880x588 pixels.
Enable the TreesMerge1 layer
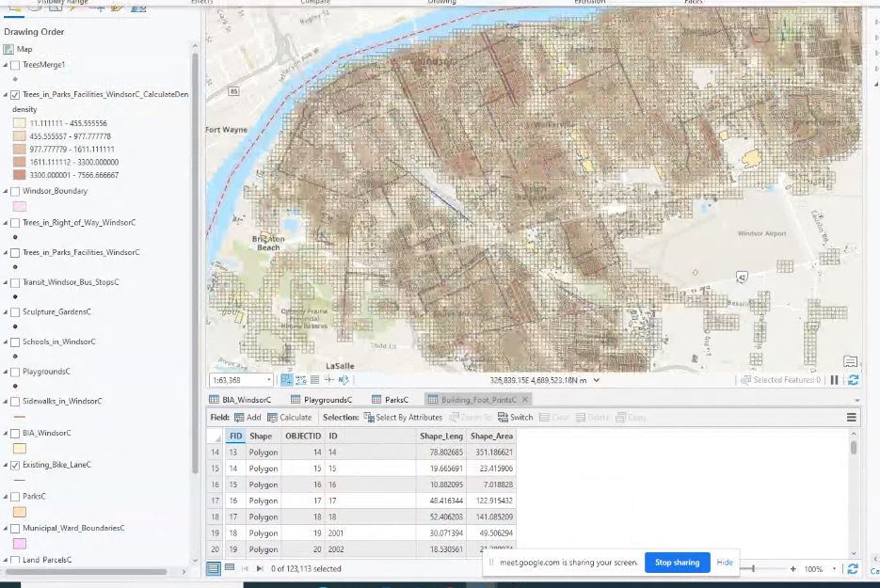pos(15,65)
